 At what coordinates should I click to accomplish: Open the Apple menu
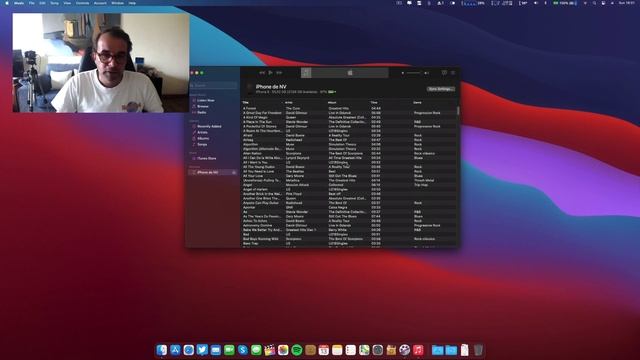click(x=7, y=3)
